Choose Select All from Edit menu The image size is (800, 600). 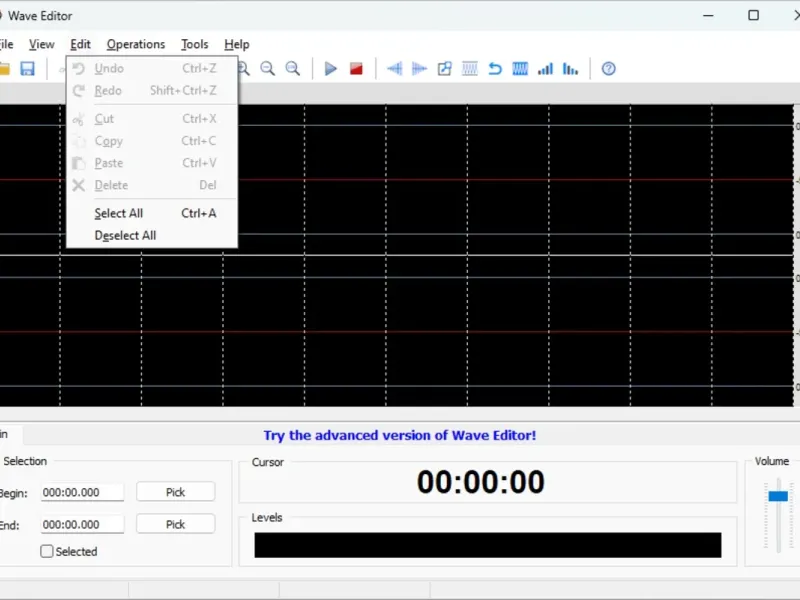pos(119,213)
